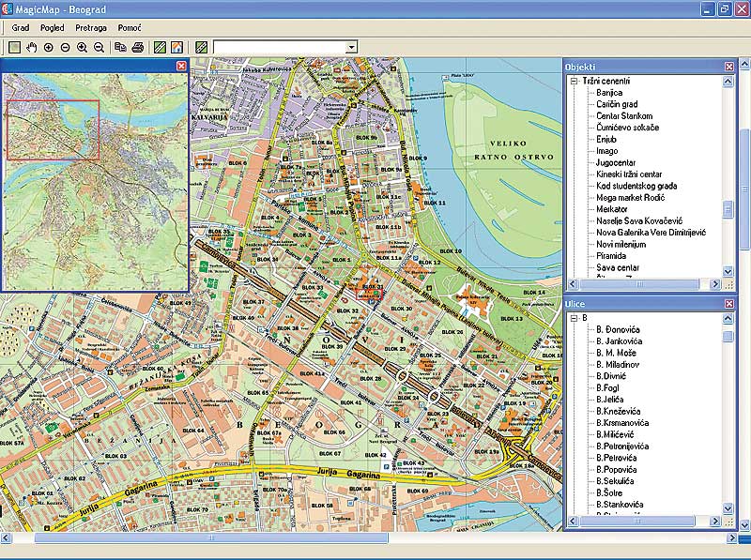
Task: Select Merkator entry
Action: tap(612, 209)
